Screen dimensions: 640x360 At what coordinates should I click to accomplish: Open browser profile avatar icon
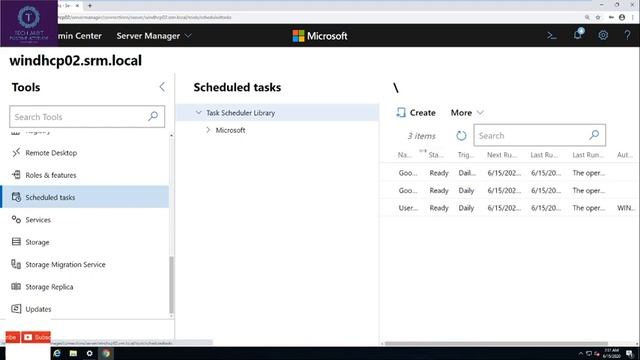tap(622, 17)
